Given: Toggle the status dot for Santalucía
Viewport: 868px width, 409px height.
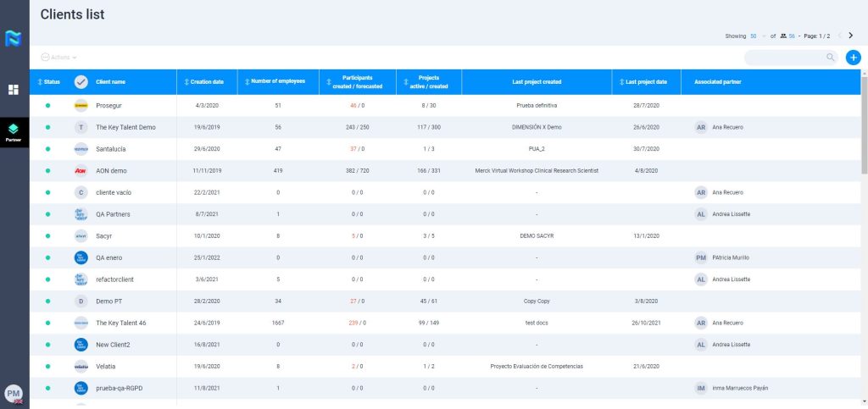Looking at the screenshot, I should pyautogui.click(x=47, y=149).
